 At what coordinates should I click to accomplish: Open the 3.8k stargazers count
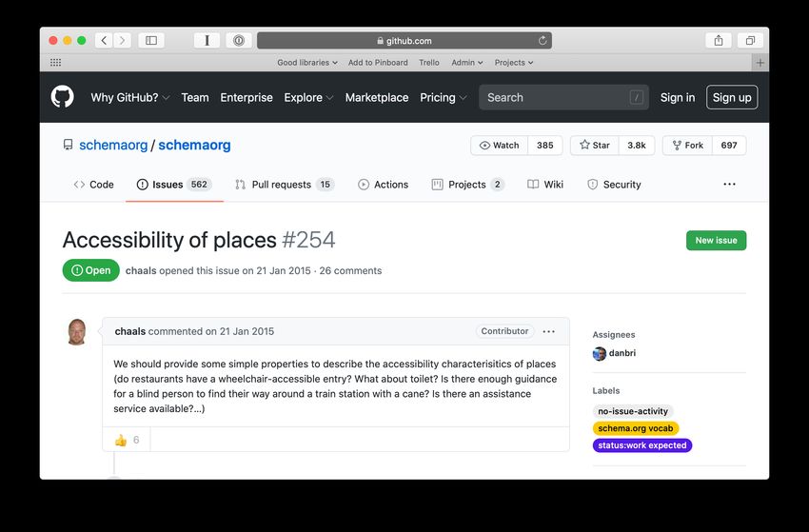coord(637,146)
